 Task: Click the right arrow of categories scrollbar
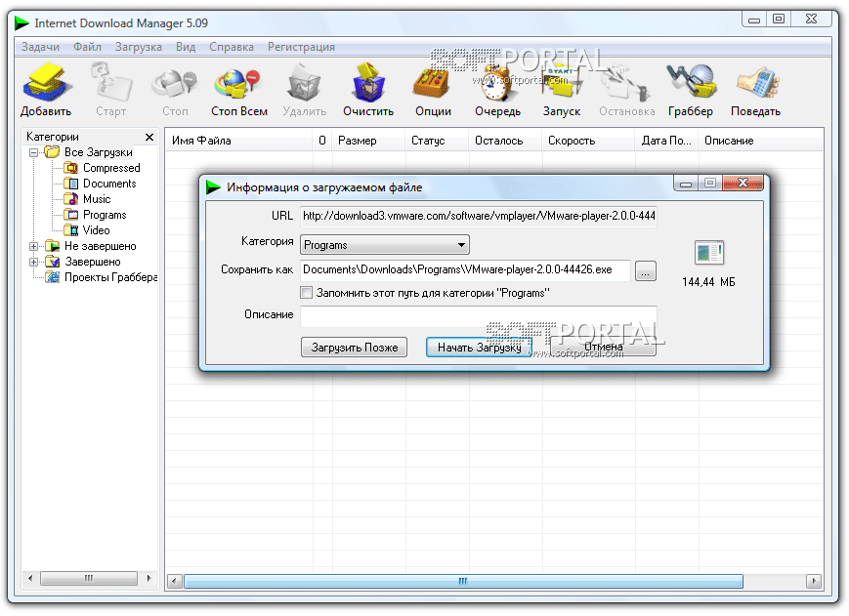(149, 578)
